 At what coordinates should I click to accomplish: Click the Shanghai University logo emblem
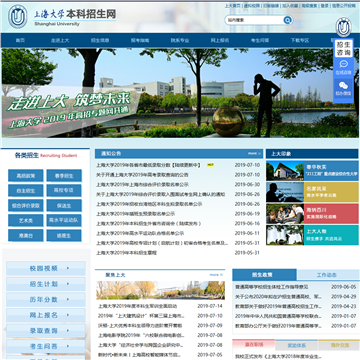coord(17,16)
